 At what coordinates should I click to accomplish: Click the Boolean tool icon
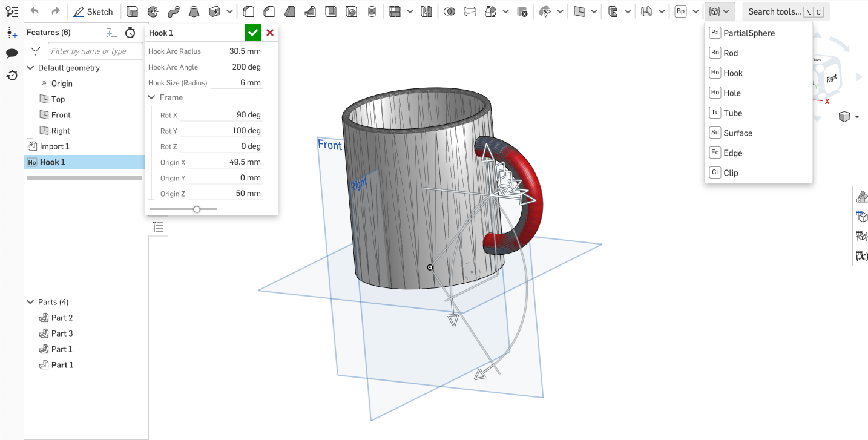click(x=449, y=11)
